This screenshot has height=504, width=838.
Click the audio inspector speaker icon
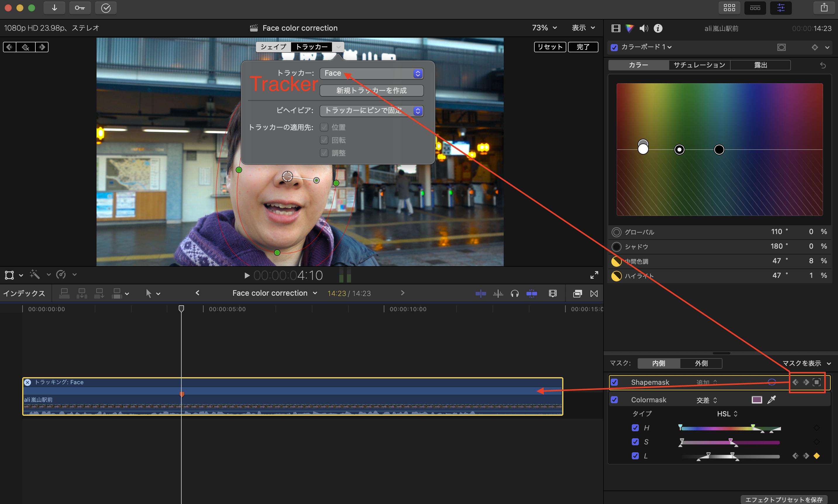coord(643,29)
